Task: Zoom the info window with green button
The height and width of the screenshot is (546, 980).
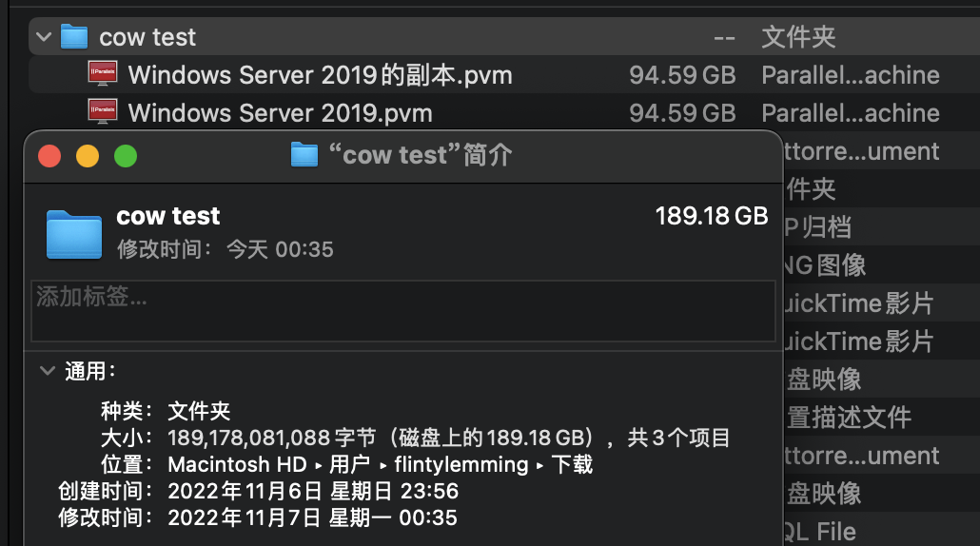Action: click(126, 156)
